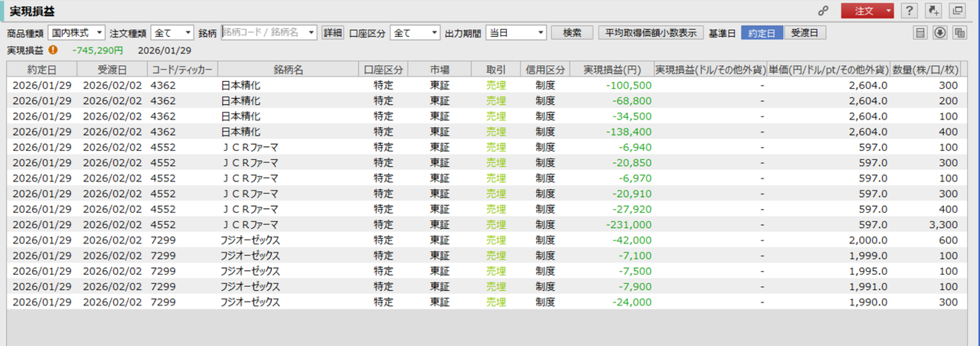
Task: Toggle 平均取得価額小数表示 display
Action: coord(651,33)
